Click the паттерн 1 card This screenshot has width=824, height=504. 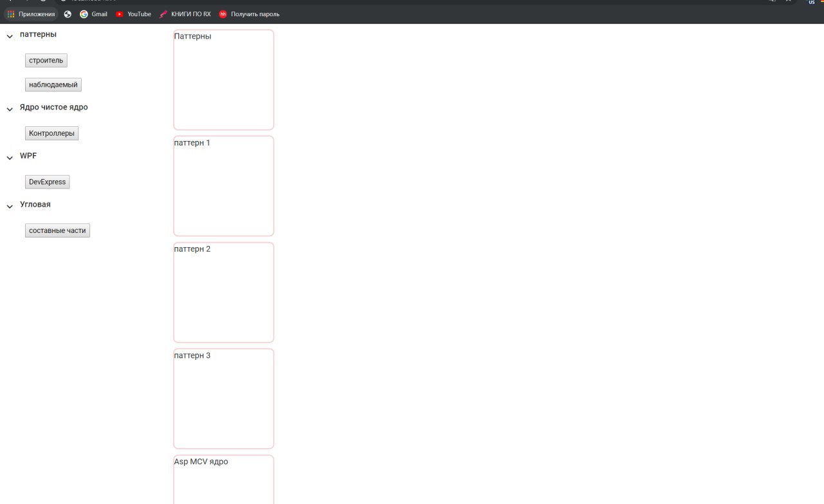pos(223,186)
